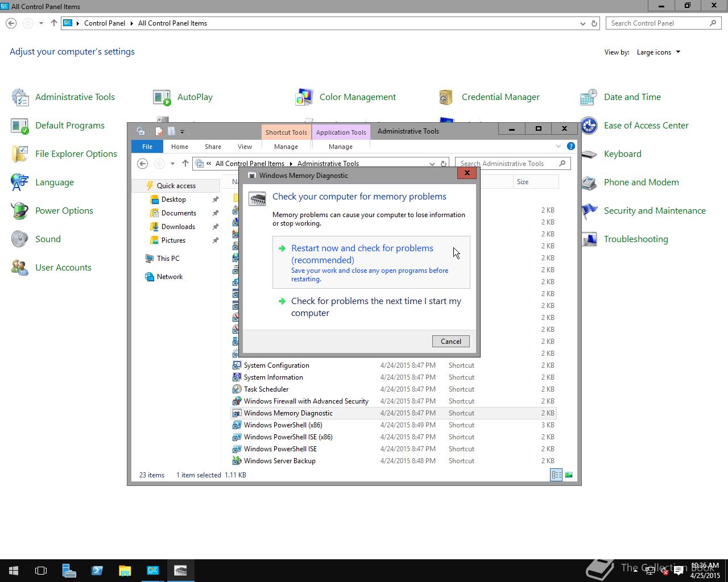The image size is (728, 582).
Task: Open Administrative Tools in Control Panel
Action: [63, 97]
